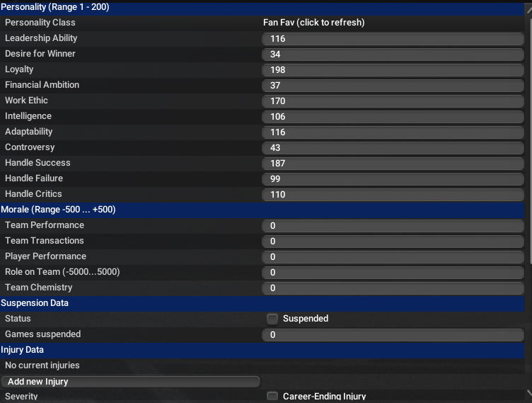Screen dimensions: 532x403
Task: Edit the Games suspended value
Action: click(x=393, y=335)
